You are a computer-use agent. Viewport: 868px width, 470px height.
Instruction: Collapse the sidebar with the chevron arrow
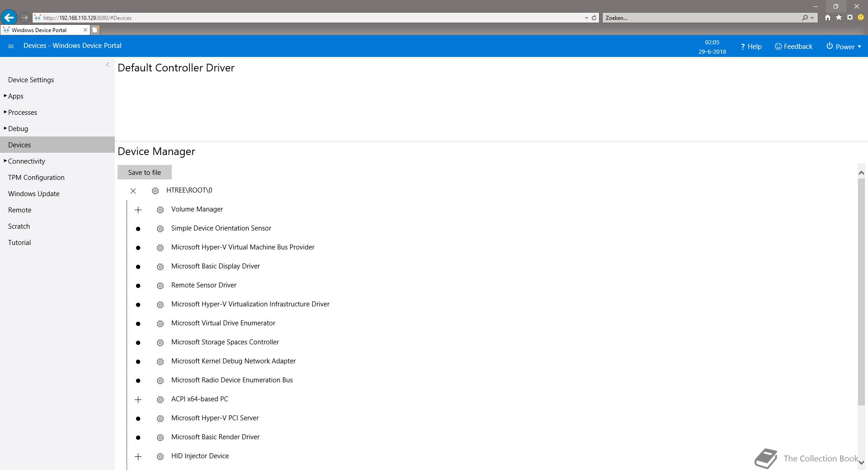click(108, 65)
